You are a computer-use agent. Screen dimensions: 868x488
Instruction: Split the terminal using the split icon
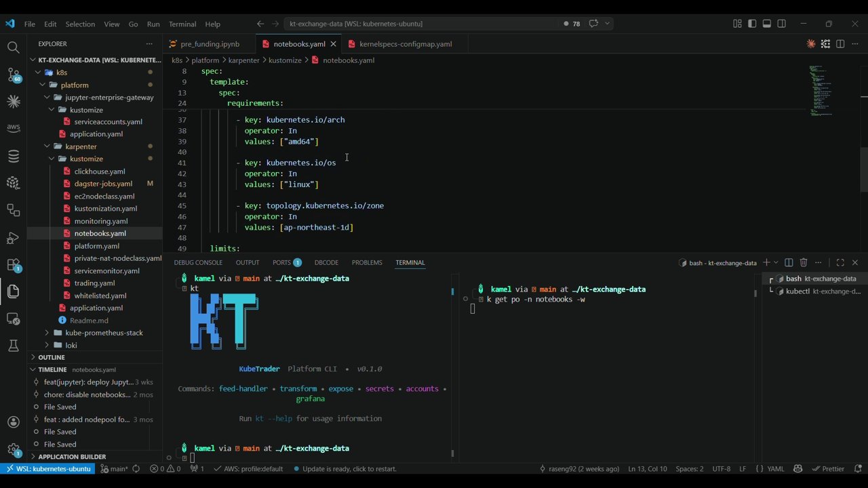[789, 262]
